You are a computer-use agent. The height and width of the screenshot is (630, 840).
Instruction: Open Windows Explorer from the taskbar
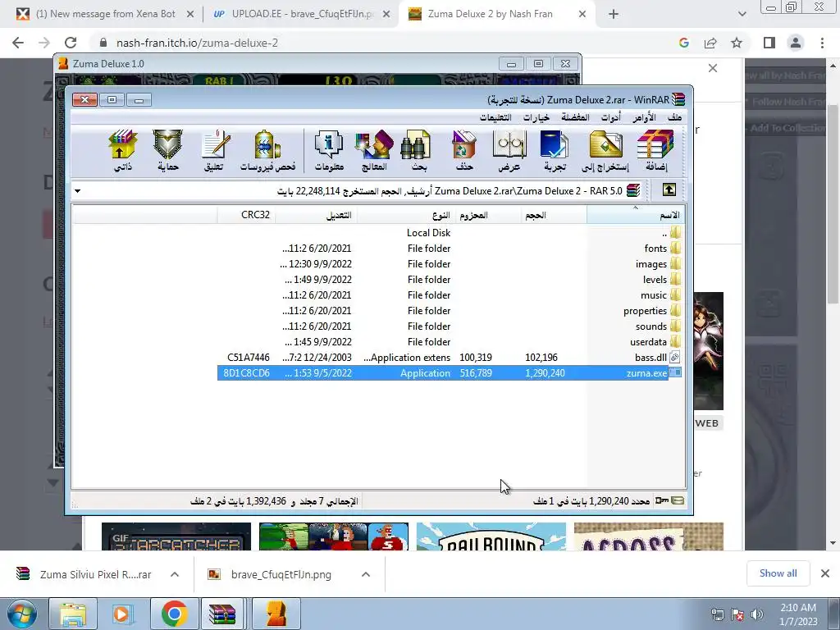[72, 614]
